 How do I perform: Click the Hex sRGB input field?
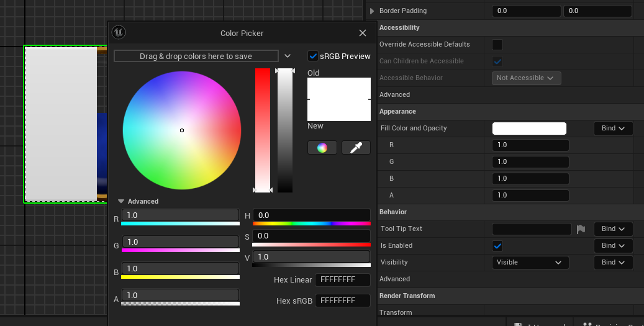click(343, 301)
